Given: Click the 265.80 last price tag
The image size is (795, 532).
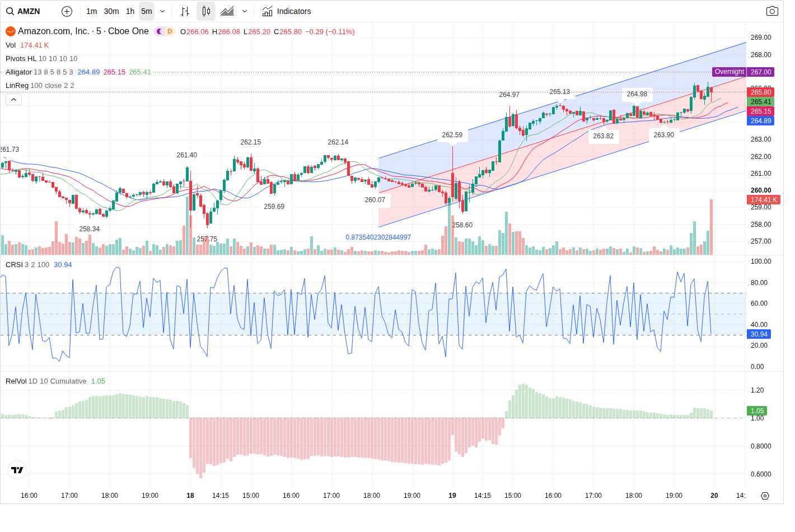Looking at the screenshot, I should point(761,92).
